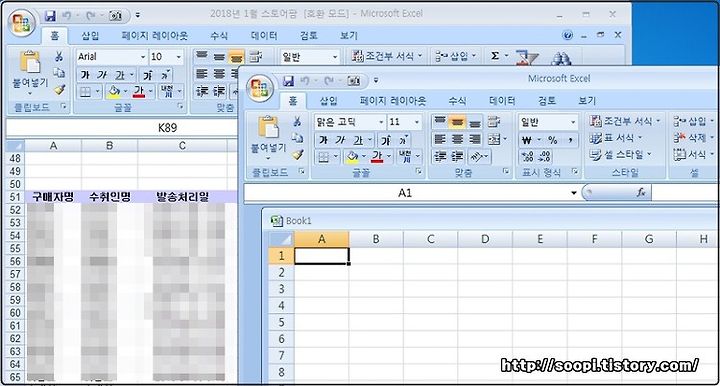Screen dimensions: 720x386
Task: Toggle middle align in the front window
Action: click(457, 122)
